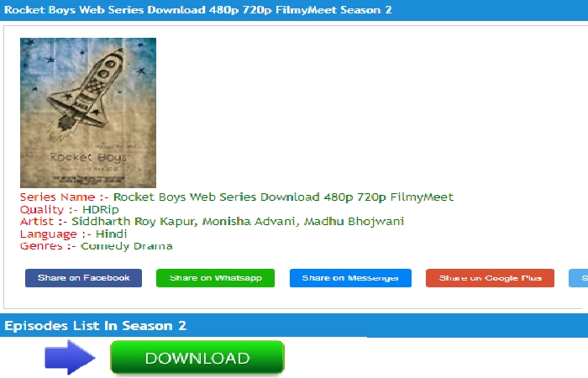This screenshot has width=588, height=378.
Task: Click Share on Google Plus button
Action: pos(490,278)
